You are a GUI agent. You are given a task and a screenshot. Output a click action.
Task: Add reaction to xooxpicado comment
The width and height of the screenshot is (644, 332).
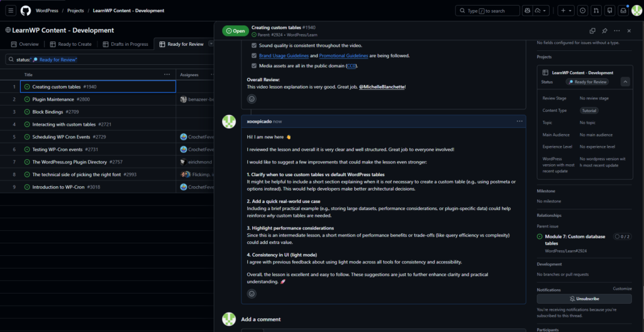pos(252,294)
